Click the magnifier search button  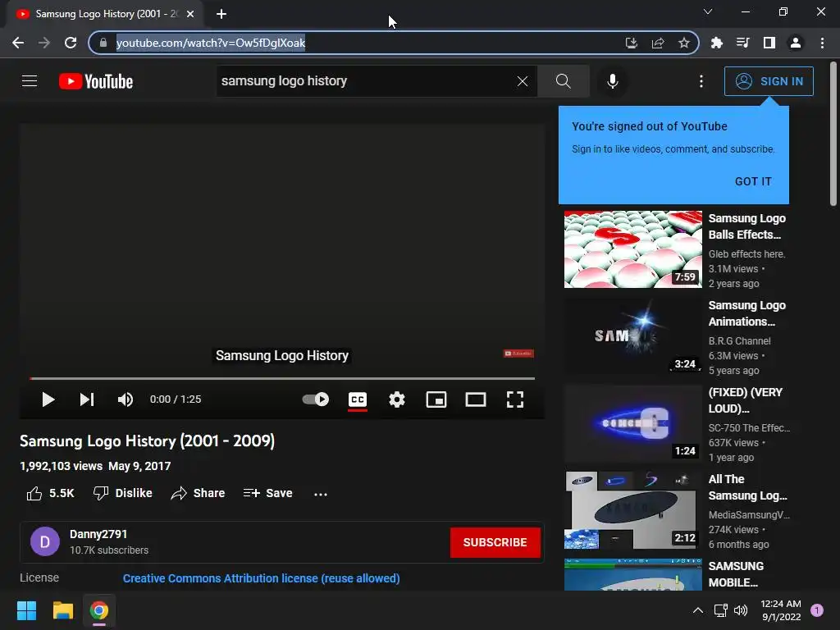click(x=563, y=81)
